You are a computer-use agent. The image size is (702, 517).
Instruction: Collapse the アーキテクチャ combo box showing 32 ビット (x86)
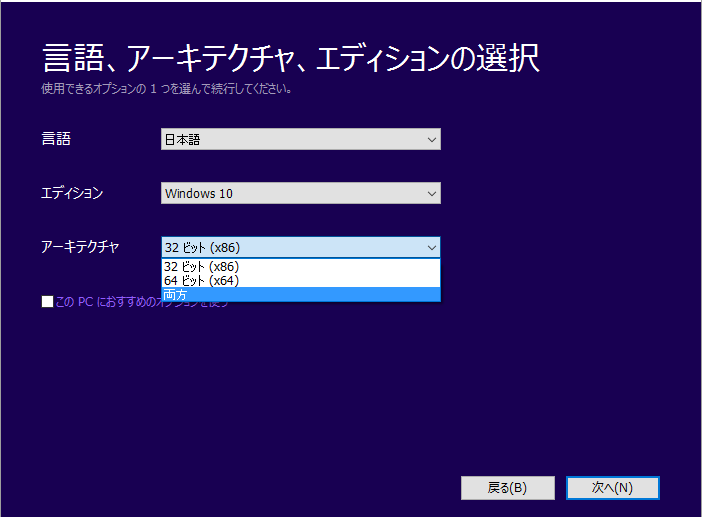300,247
